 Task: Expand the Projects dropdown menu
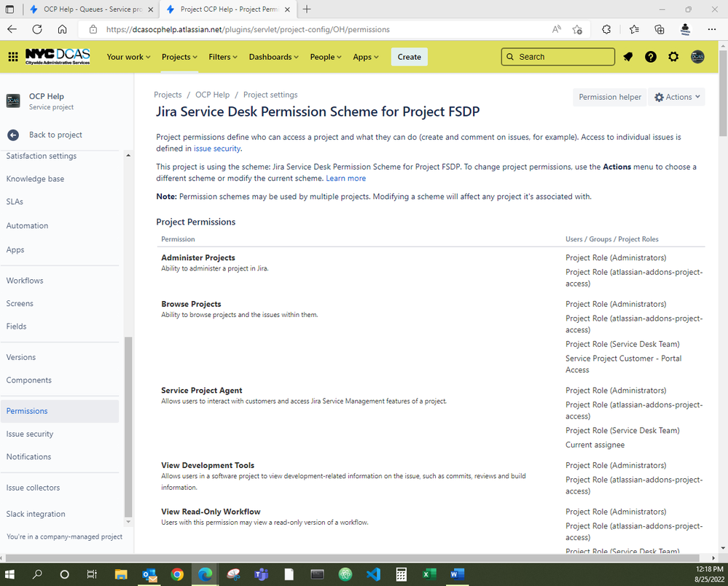coord(179,57)
